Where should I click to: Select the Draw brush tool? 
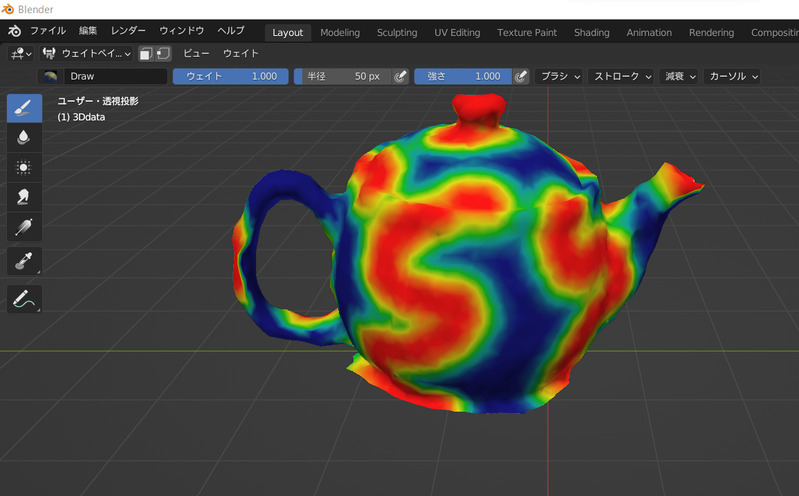[x=24, y=108]
